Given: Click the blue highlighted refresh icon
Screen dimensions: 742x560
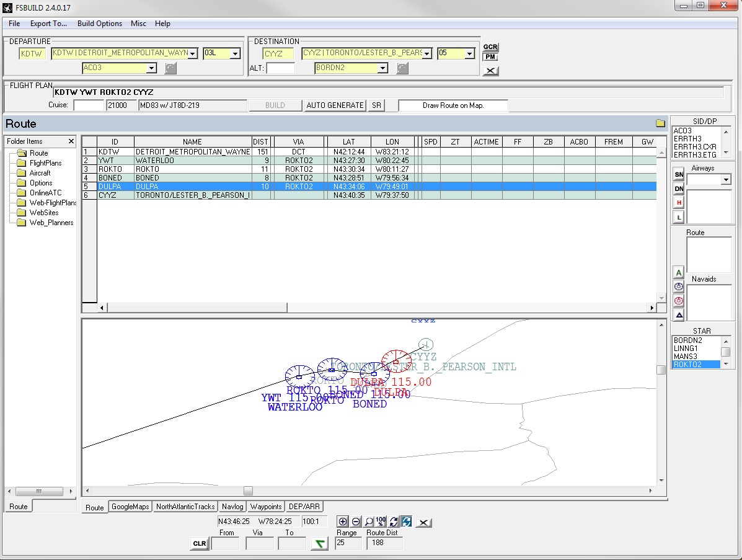Looking at the screenshot, I should pos(407,522).
